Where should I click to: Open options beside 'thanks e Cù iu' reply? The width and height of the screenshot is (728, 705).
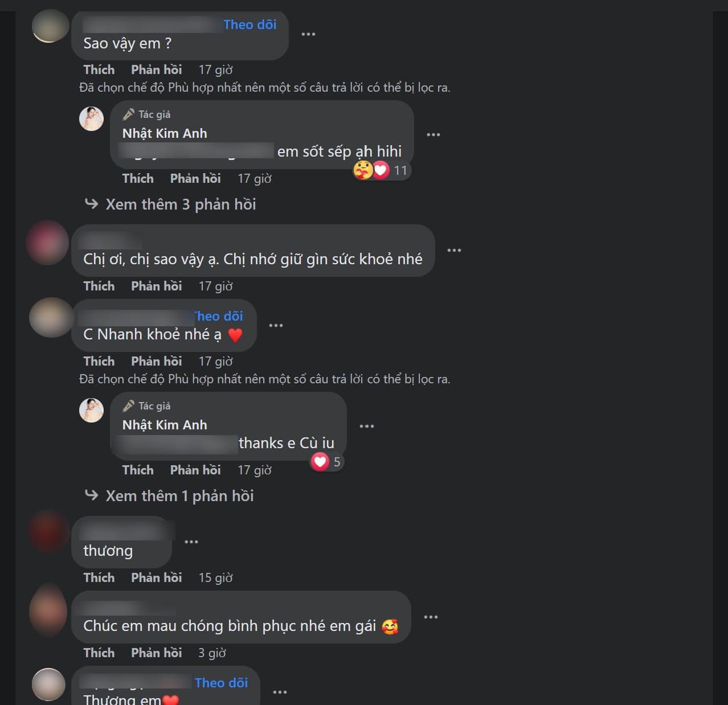(367, 427)
